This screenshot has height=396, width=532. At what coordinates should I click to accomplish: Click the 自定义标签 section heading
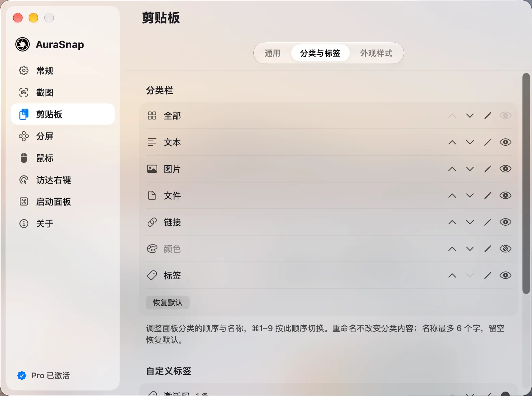click(x=169, y=371)
